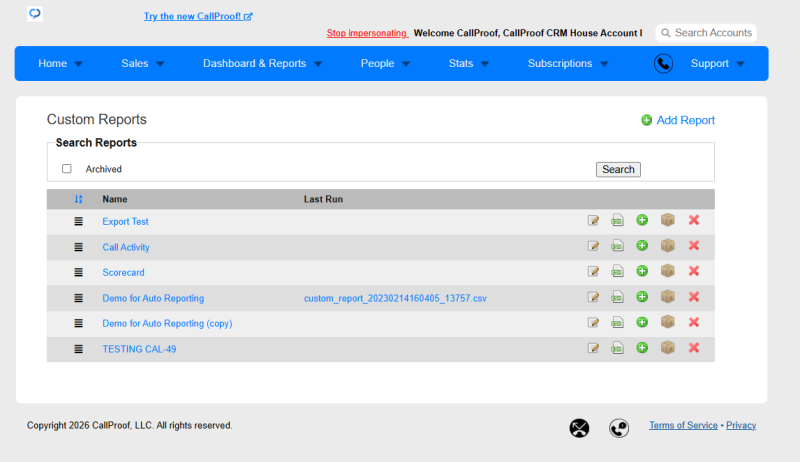The image size is (800, 462).
Task: Delete TESTING CAL-49 with red X
Action: (x=694, y=348)
